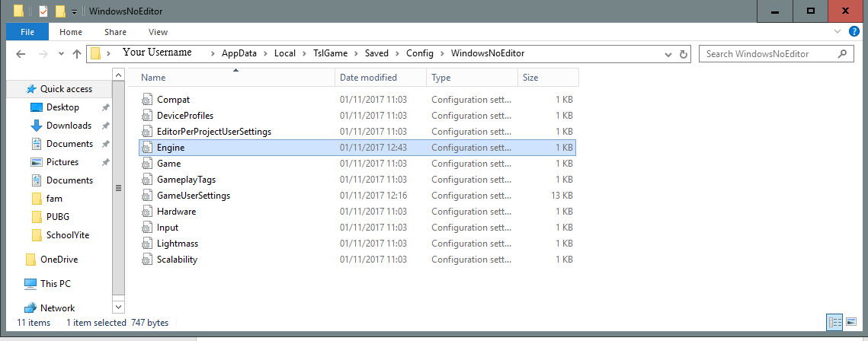
Task: Close the WindowsNoEditor window
Action: point(845,11)
